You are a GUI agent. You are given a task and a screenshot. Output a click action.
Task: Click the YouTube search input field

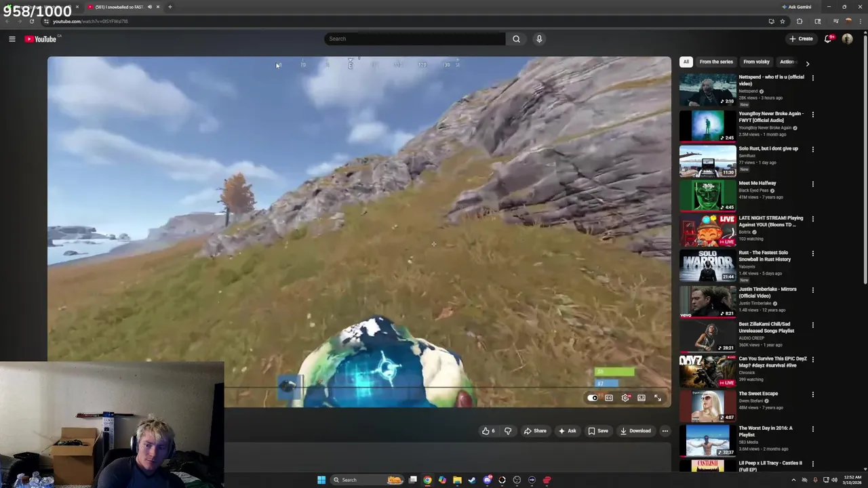pos(414,39)
